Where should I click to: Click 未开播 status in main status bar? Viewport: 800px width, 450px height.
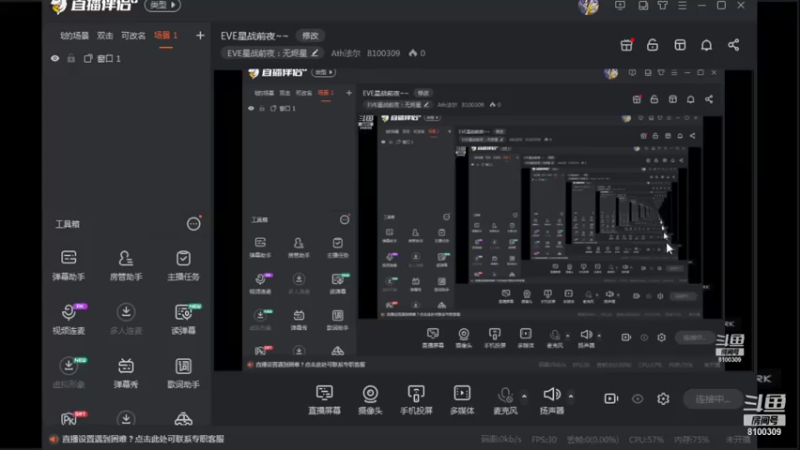click(738, 439)
